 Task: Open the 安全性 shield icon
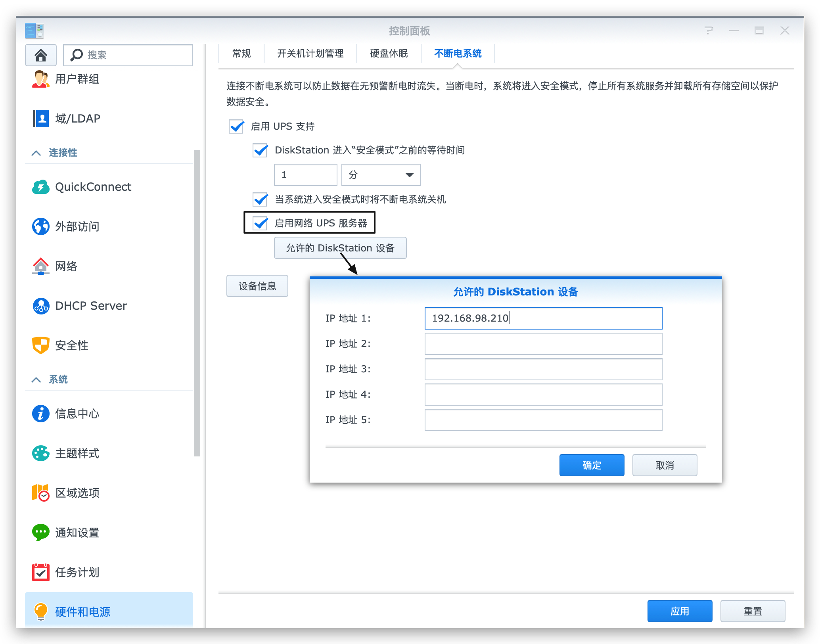point(40,345)
